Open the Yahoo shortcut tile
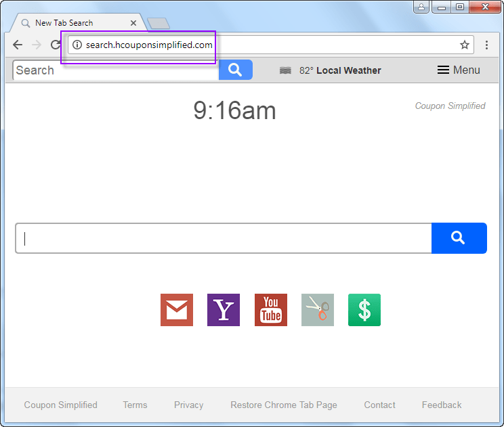Viewport: 504px width, 427px height. pos(224,310)
